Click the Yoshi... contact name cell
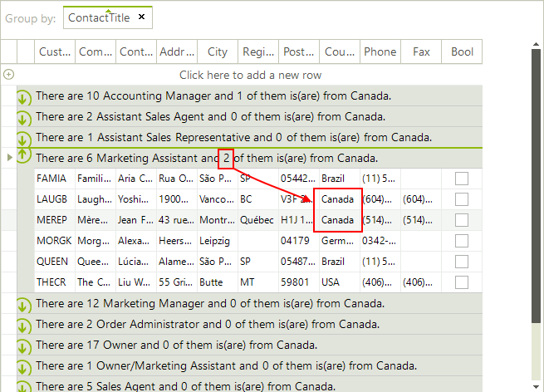Image resolution: width=544 pixels, height=392 pixels. [x=136, y=199]
